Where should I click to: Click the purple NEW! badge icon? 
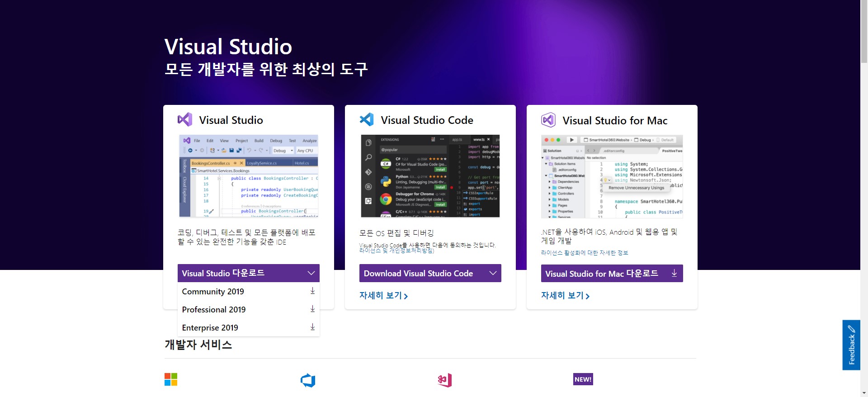coord(583,379)
